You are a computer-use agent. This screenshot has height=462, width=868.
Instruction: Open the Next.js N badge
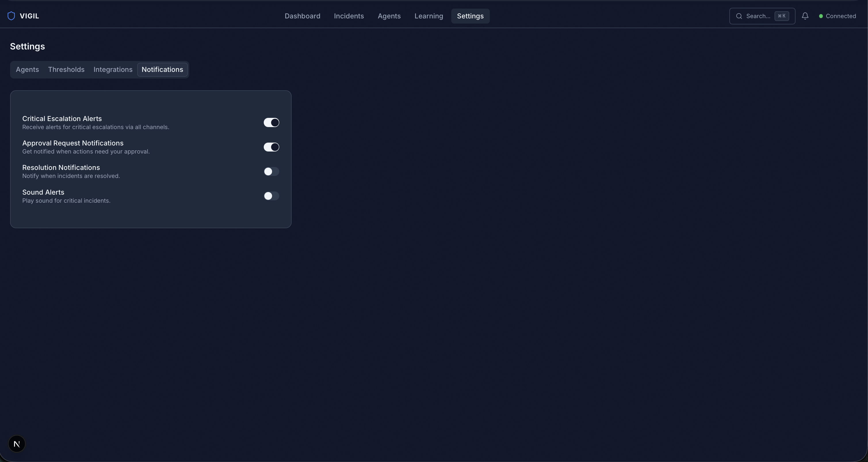[17, 444]
